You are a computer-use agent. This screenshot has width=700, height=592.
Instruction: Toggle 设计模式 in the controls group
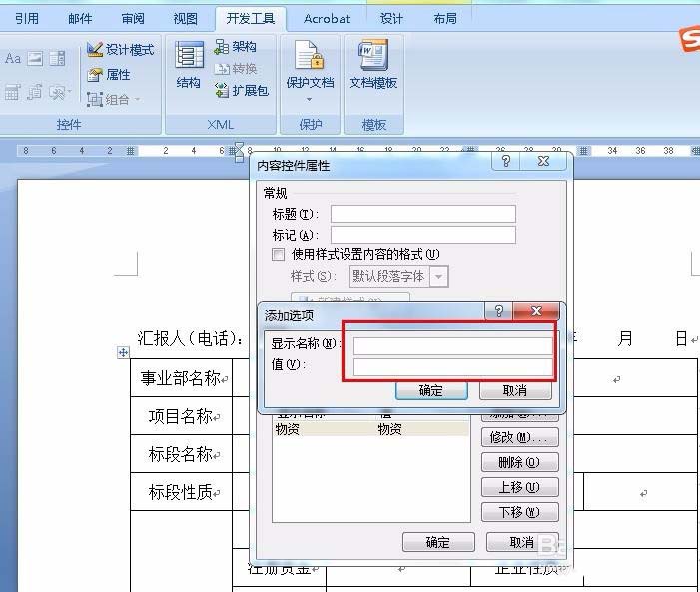pos(120,49)
